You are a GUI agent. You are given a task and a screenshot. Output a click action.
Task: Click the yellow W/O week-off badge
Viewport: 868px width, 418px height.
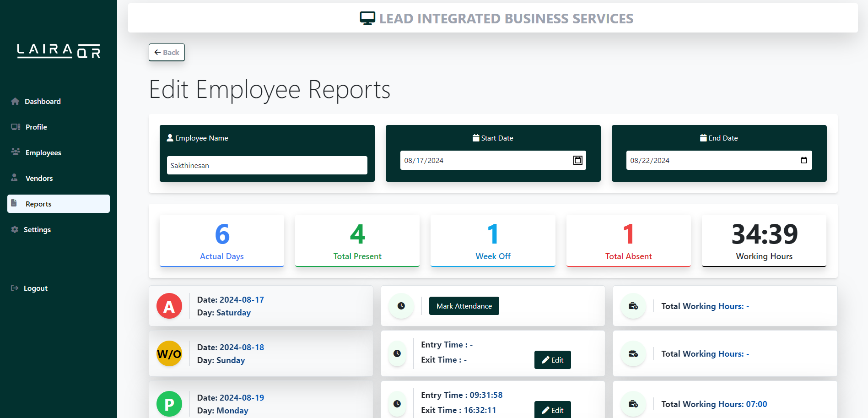169,353
